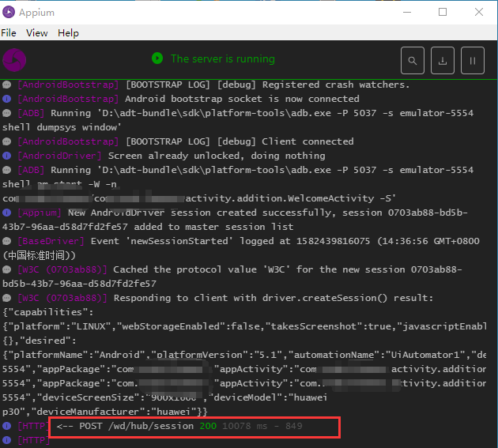The width and height of the screenshot is (498, 448).
Task: Click the 'Client connected' log line
Action: click(x=307, y=141)
